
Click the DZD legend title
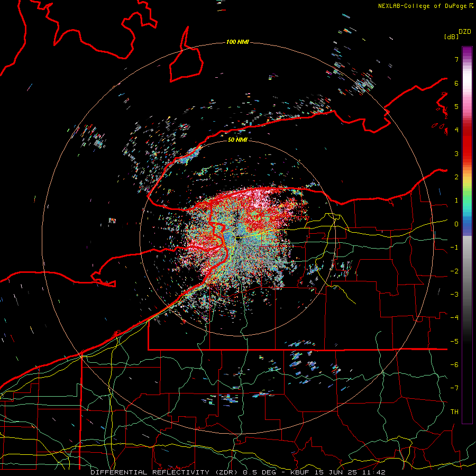465,32
